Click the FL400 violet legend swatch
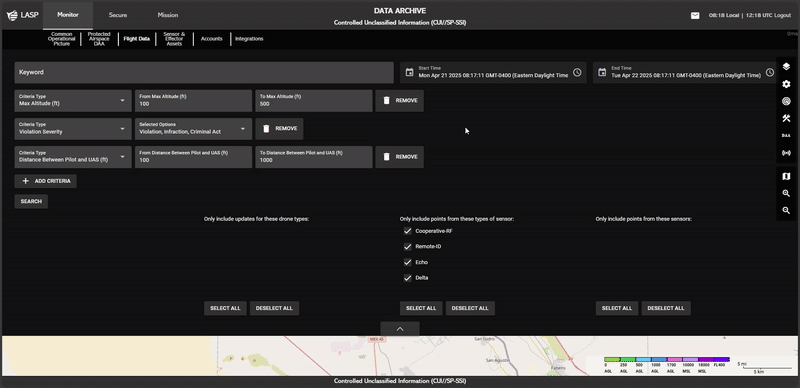The width and height of the screenshot is (800, 388). [x=721, y=360]
